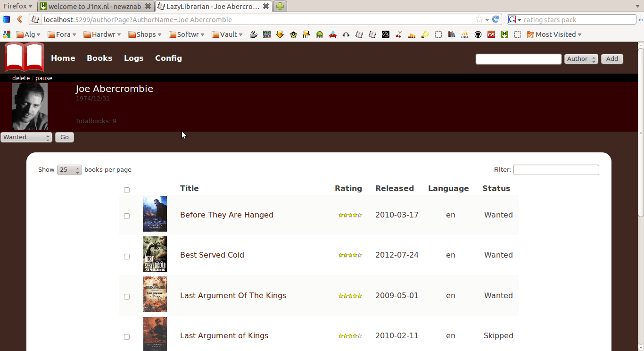Select the Last Argument Of The Kings checkbox
Screen dimensions: 644x351
pos(127,297)
